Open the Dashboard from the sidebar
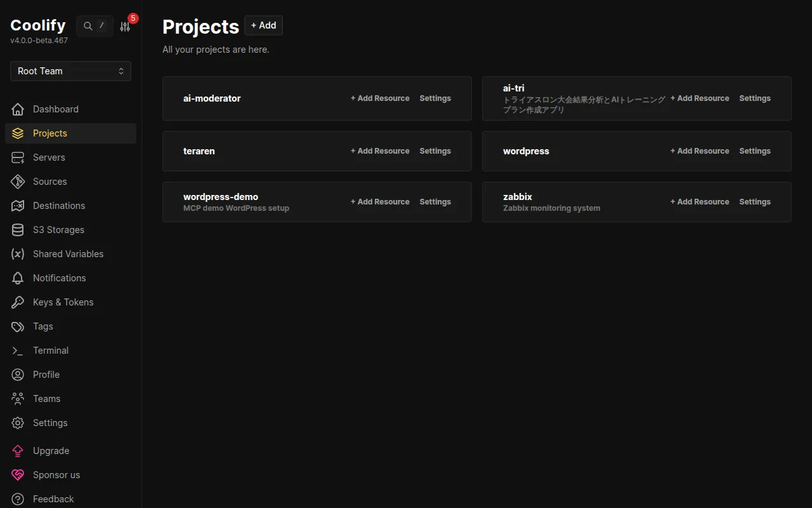The image size is (812, 508). (55, 109)
